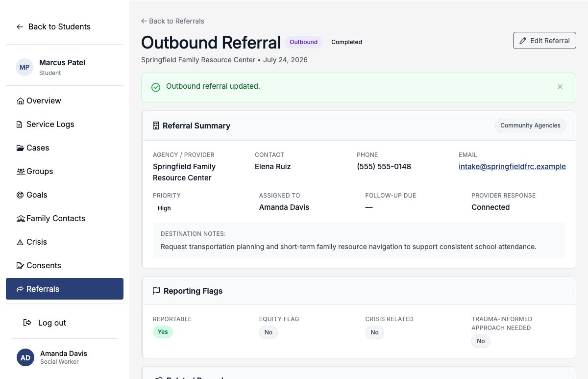Click the High priority badge
Viewport: 588px width, 379px height.
164,208
